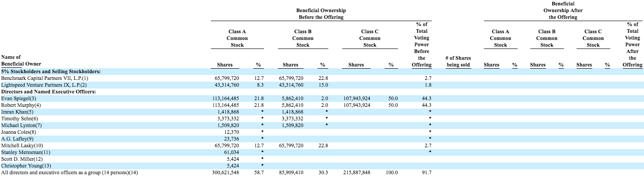Click the name Lightspeed Venture Partners IX, L.P.(2)
644x176 pixels.
[44, 85]
